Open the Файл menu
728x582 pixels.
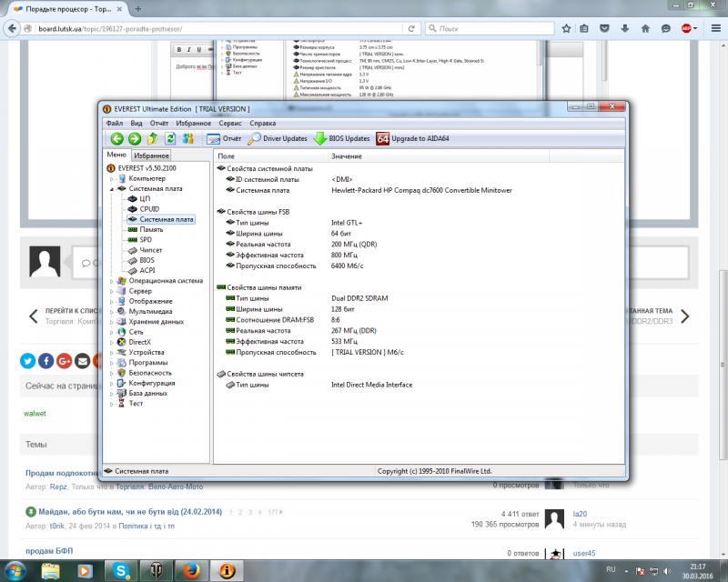pos(114,123)
